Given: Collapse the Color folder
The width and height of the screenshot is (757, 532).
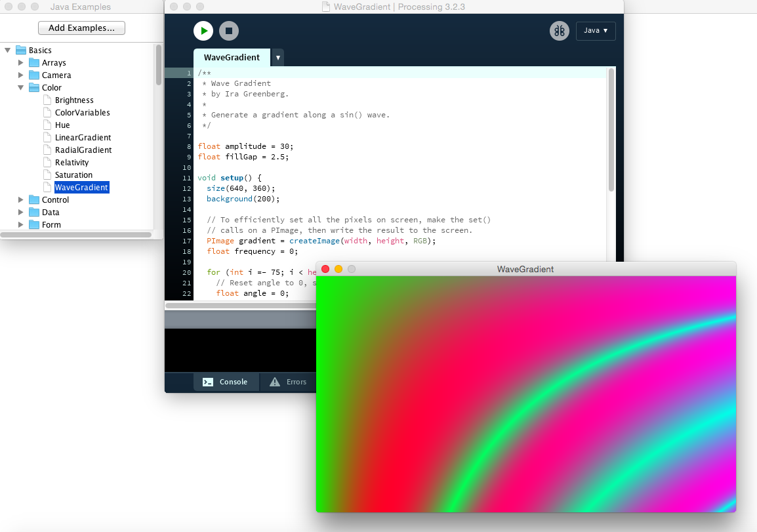Looking at the screenshot, I should 21,88.
